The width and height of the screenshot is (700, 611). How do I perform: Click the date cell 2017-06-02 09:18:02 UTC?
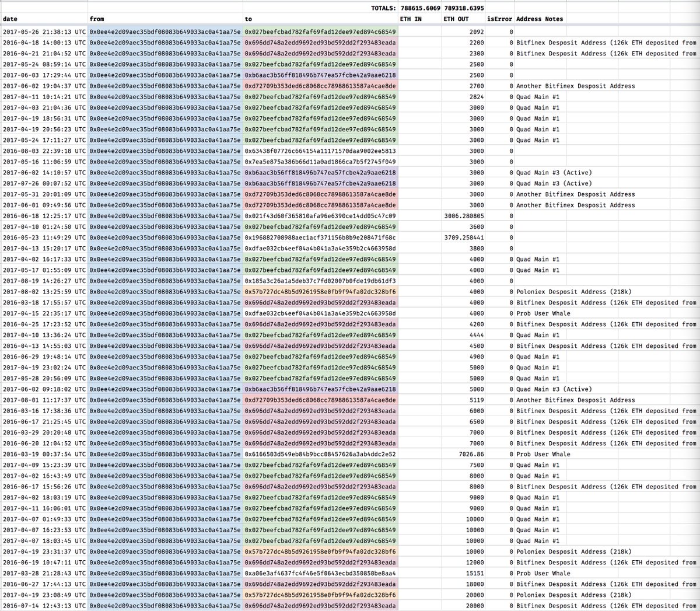click(x=44, y=389)
